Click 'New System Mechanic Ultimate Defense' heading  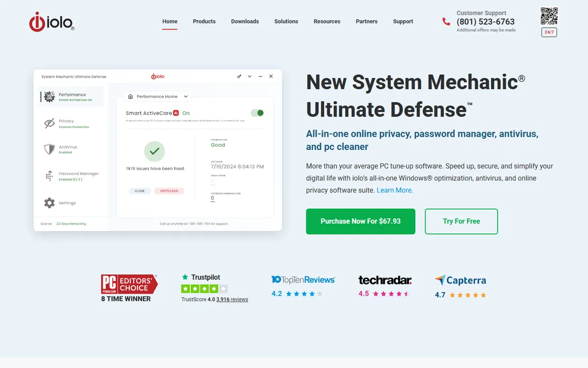tap(415, 96)
